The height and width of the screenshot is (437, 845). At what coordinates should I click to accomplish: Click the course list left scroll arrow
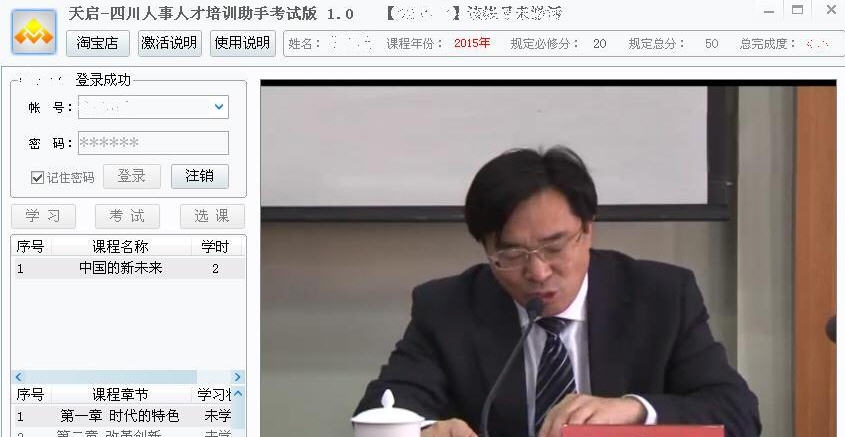(x=19, y=377)
